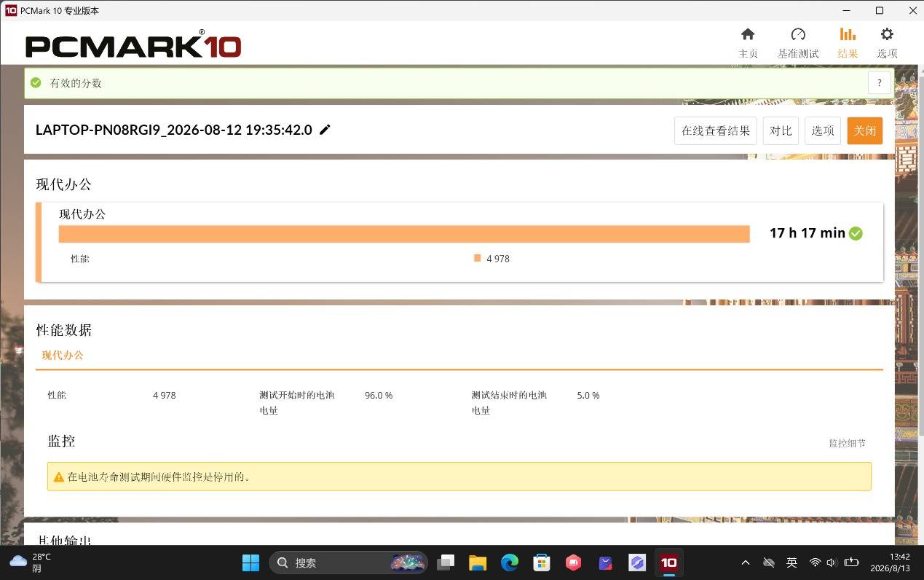Open the Windows Start menu
This screenshot has width=924, height=580.
pyautogui.click(x=250, y=563)
